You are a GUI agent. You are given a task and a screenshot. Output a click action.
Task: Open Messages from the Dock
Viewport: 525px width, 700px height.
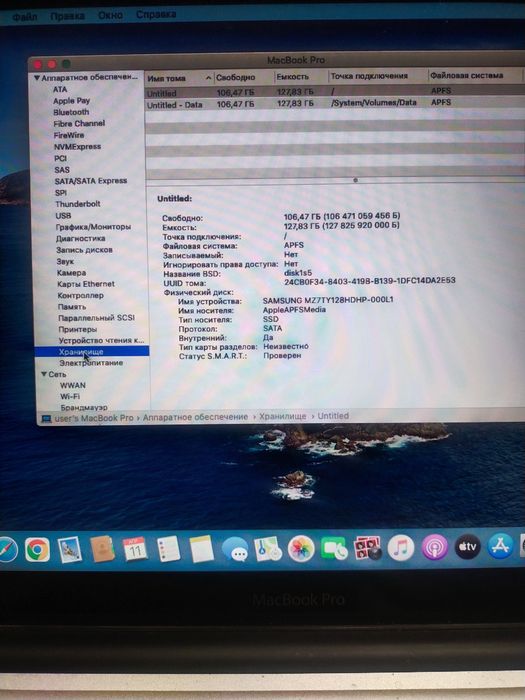pyautogui.click(x=235, y=549)
